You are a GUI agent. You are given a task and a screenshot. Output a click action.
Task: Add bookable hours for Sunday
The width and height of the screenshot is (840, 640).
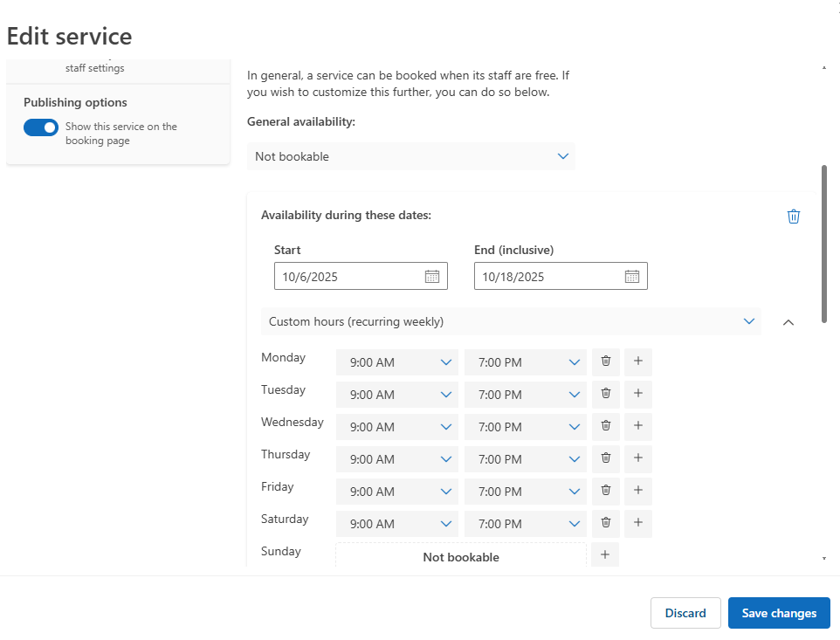point(605,555)
